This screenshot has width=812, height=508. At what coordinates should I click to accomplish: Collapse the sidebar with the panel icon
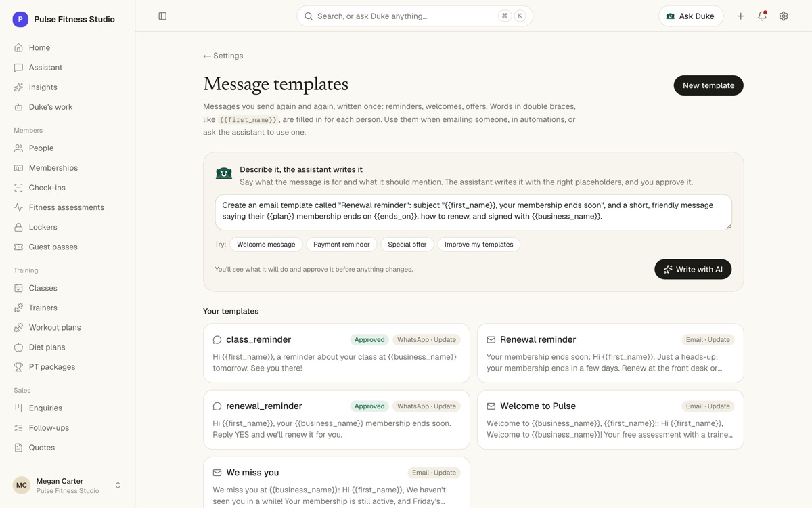coord(162,16)
